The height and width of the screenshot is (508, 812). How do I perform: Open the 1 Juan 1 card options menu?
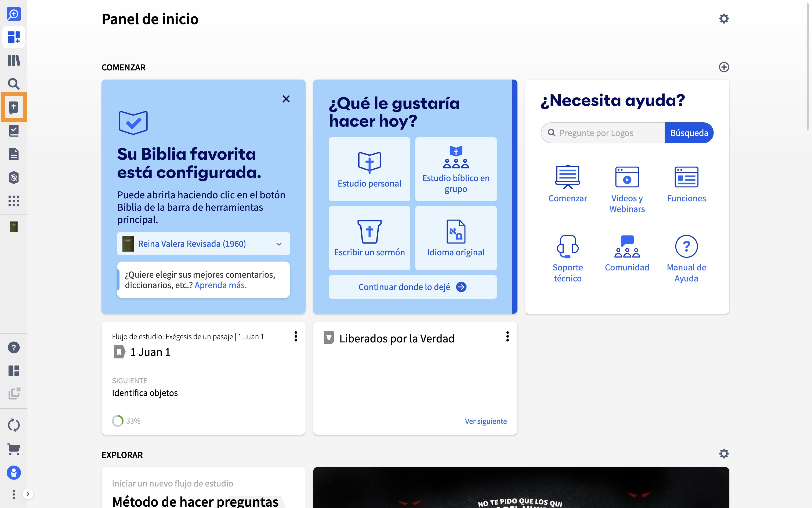(296, 336)
